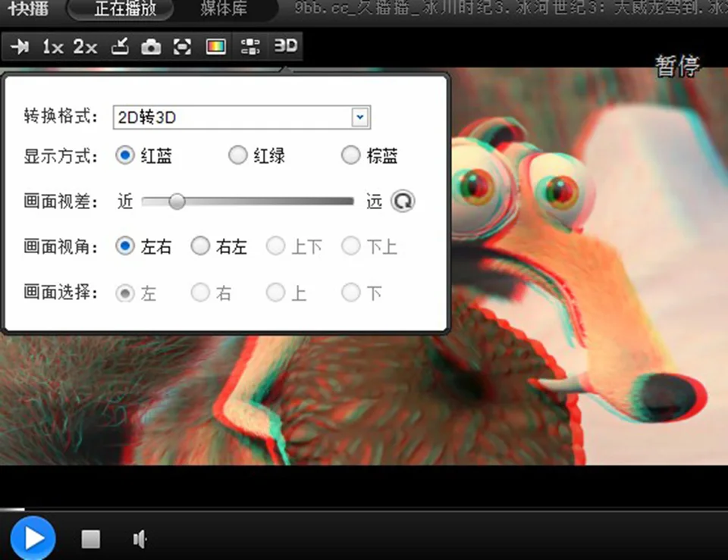Click the toolbar icon left of the camera
This screenshot has height=560, width=728.
(120, 46)
